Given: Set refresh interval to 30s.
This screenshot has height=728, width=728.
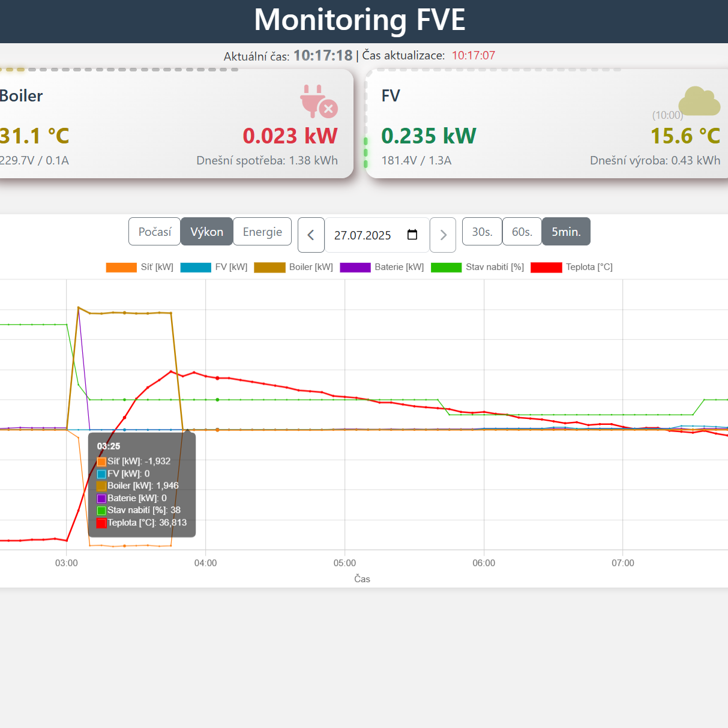Looking at the screenshot, I should pyautogui.click(x=482, y=232).
